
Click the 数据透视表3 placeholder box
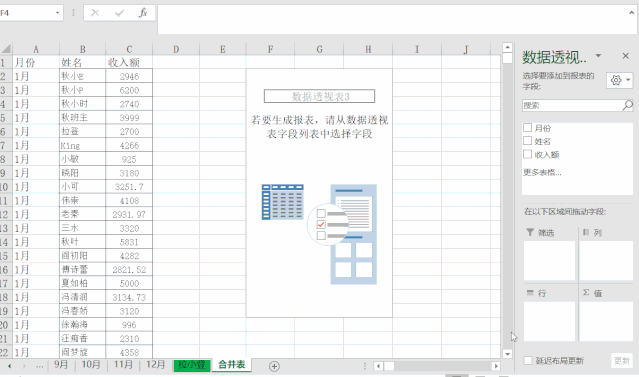[320, 96]
